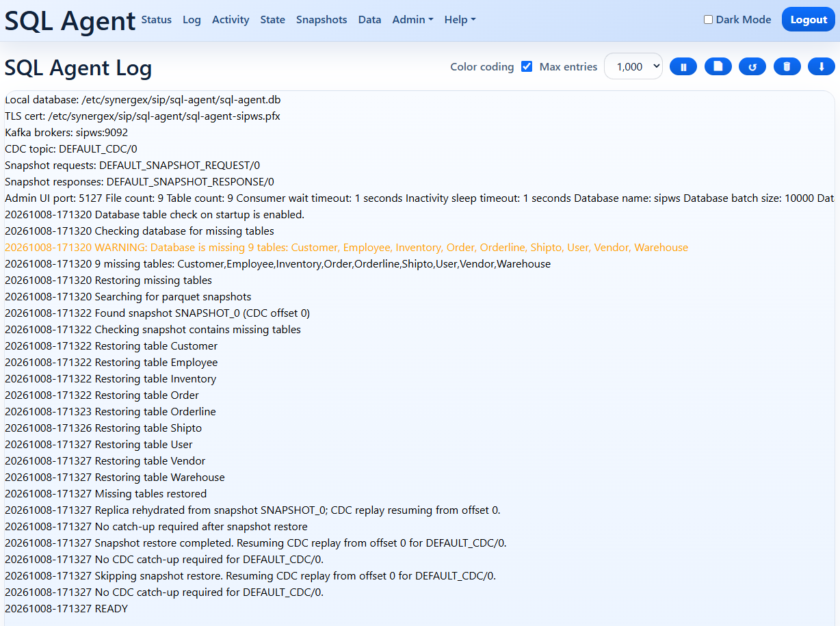Open the Status page
This screenshot has height=626, width=840.
pos(156,20)
